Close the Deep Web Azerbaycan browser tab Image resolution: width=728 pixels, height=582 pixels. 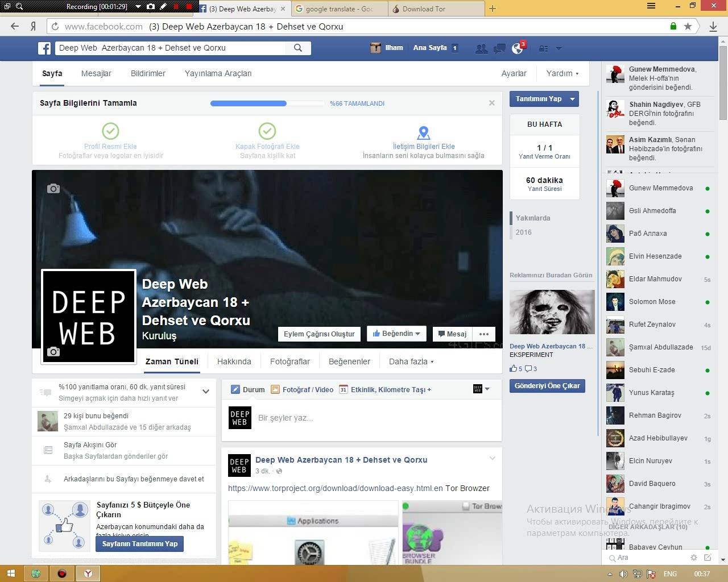283,9
